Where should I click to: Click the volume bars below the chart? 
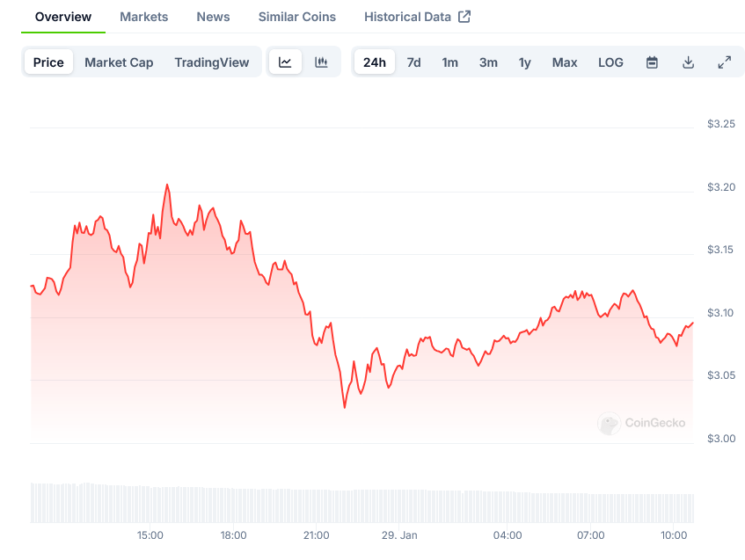tap(352, 505)
